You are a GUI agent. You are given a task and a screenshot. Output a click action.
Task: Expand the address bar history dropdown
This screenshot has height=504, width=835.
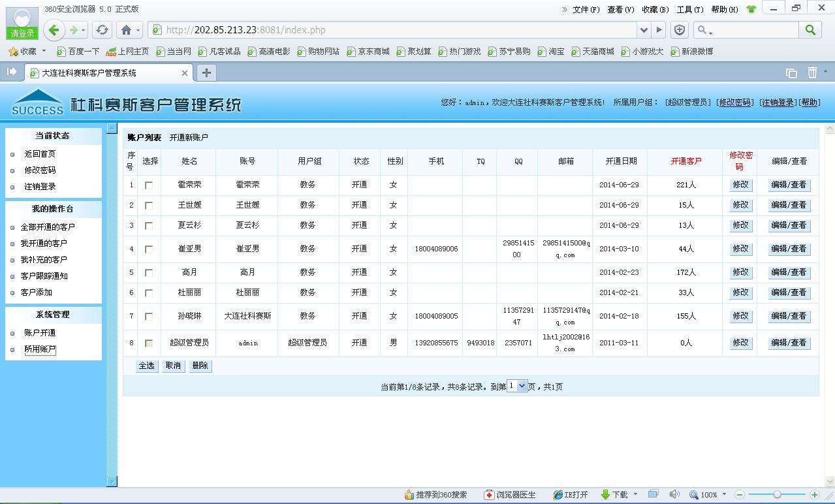(644, 30)
